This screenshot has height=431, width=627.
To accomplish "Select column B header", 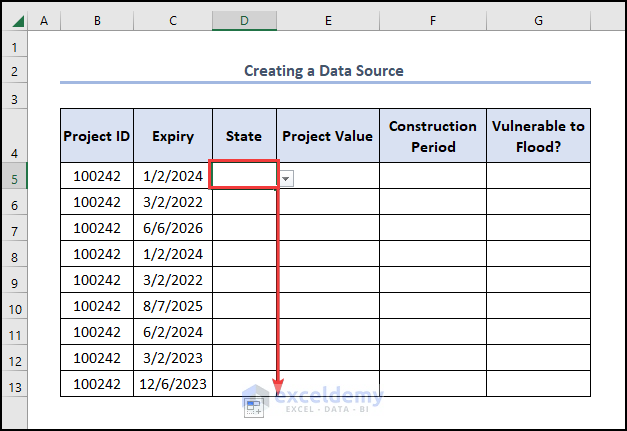I will pos(96,21).
